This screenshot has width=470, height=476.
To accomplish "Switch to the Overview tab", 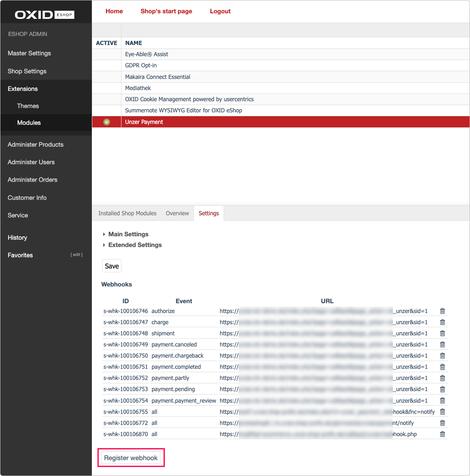I will click(x=177, y=213).
